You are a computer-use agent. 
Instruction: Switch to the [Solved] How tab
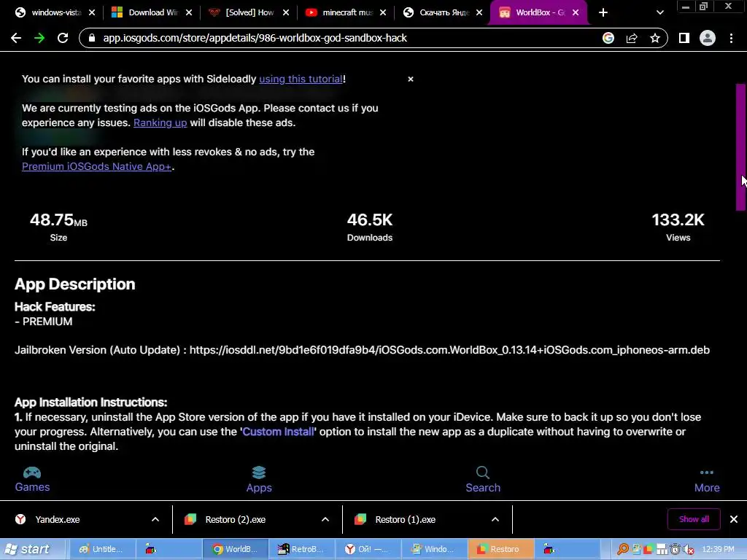[x=249, y=13]
